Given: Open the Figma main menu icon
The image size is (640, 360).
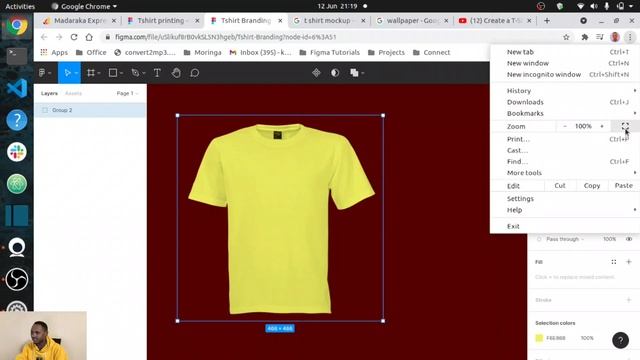Looking at the screenshot, I should 42,73.
